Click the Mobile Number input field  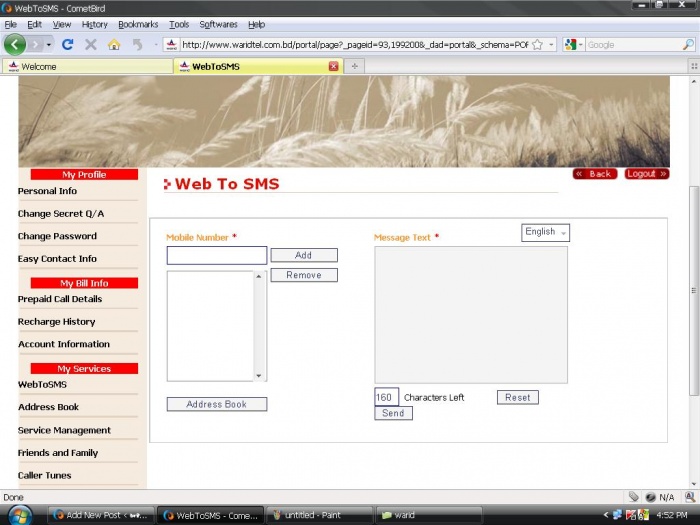point(217,255)
